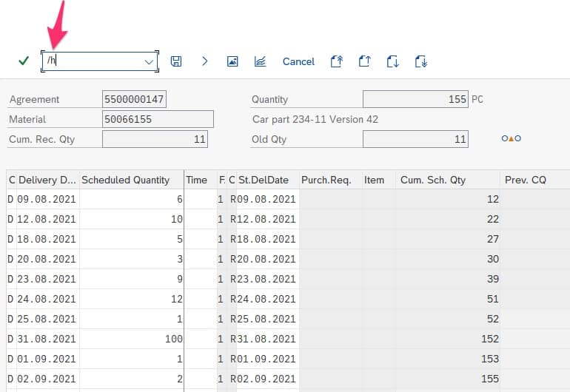Go to last page icon
Viewport: 570px width, 392px height.
pos(421,61)
